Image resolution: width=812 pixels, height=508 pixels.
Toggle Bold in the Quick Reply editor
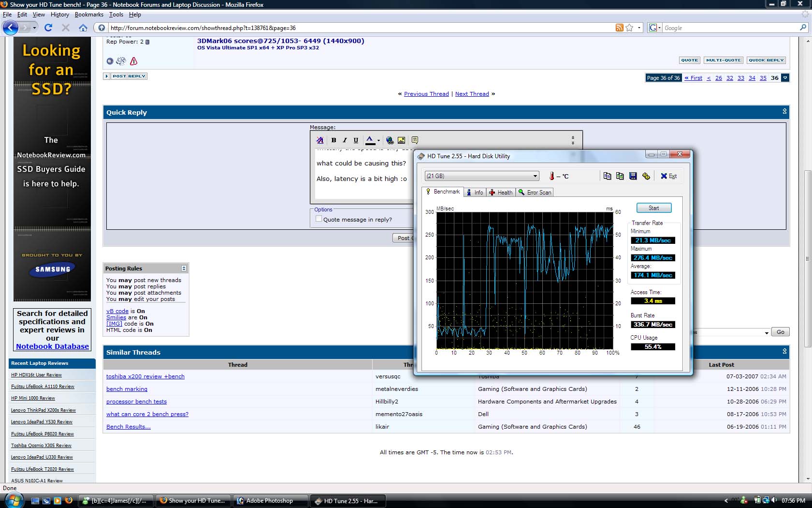coord(333,140)
